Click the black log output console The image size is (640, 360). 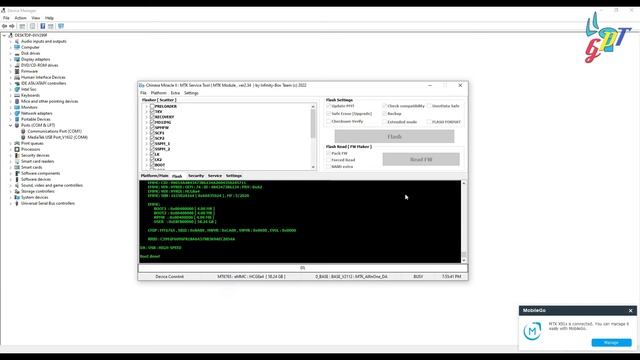300,222
